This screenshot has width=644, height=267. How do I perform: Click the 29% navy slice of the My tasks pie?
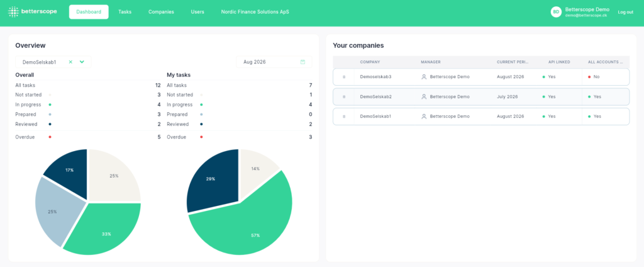tap(214, 181)
